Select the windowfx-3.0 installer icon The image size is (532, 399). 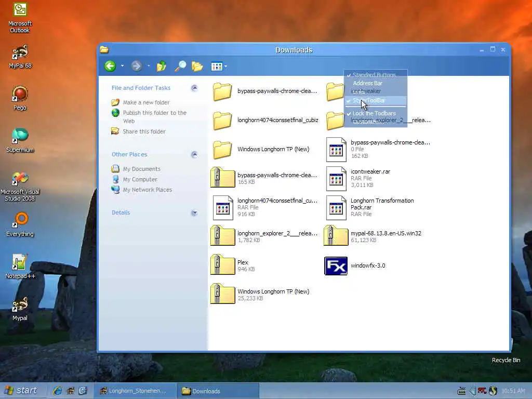pyautogui.click(x=336, y=265)
